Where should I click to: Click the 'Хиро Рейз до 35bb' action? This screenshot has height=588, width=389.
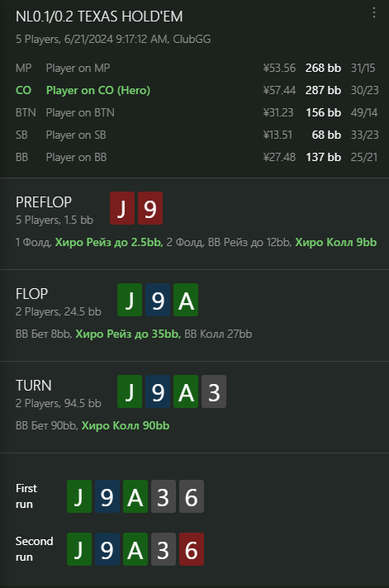(x=128, y=334)
